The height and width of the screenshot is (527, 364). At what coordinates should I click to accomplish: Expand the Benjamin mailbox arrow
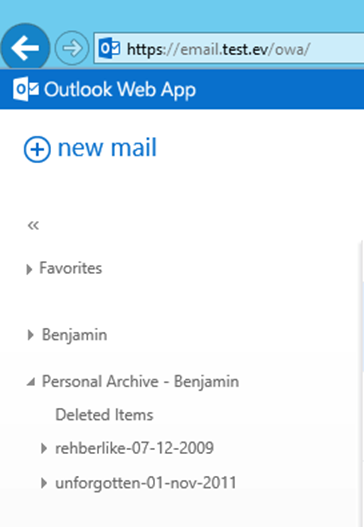click(x=31, y=335)
